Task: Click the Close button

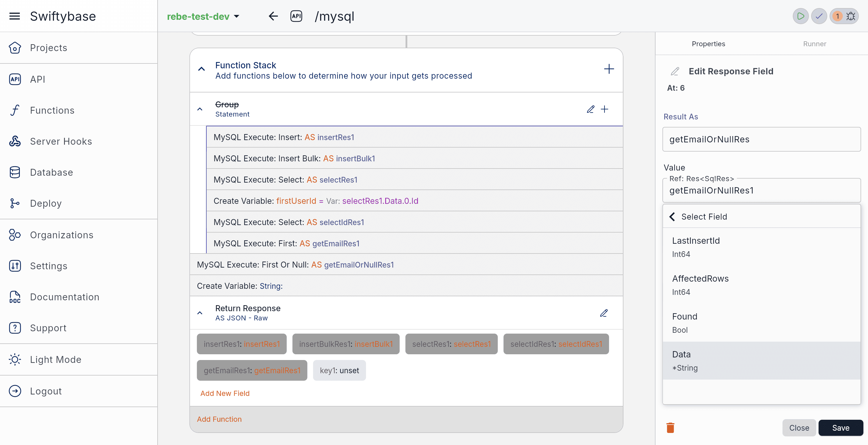Action: [799, 428]
